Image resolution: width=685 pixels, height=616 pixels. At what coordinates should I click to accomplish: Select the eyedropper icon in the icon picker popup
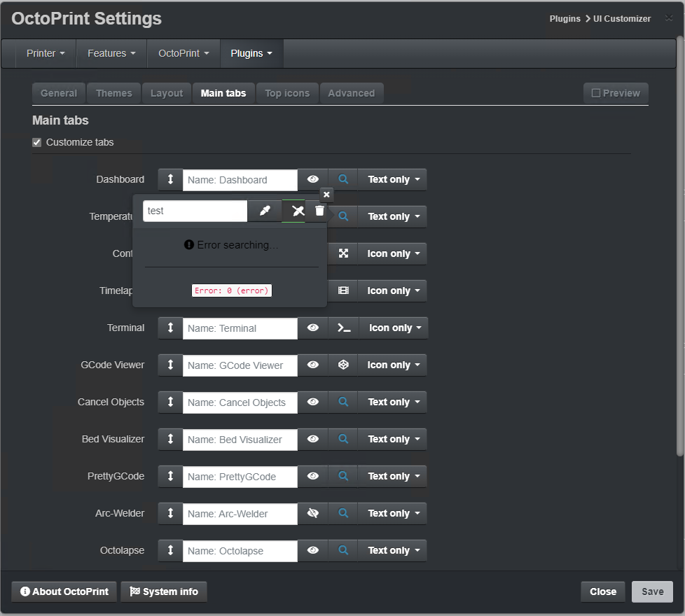(x=265, y=210)
